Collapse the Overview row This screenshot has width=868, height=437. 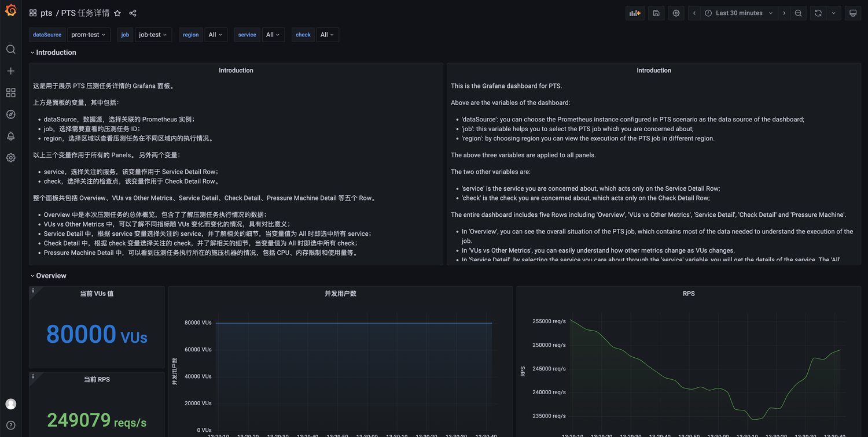51,276
